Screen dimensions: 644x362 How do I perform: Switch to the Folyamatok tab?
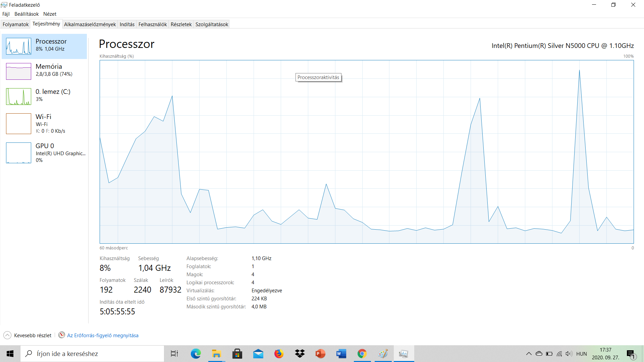click(x=15, y=24)
